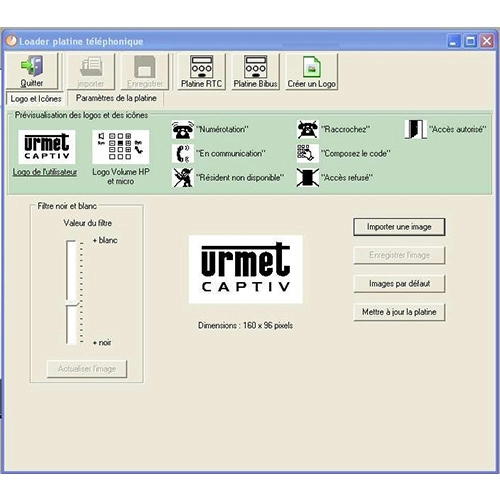Screen dimensions: 500x500
Task: Click the Quitter exit door icon
Action: click(x=32, y=66)
